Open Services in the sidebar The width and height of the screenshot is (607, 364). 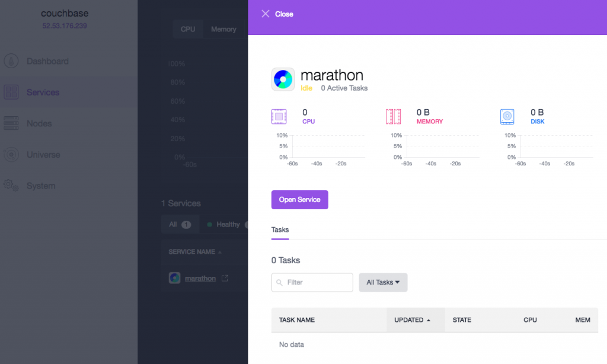43,92
